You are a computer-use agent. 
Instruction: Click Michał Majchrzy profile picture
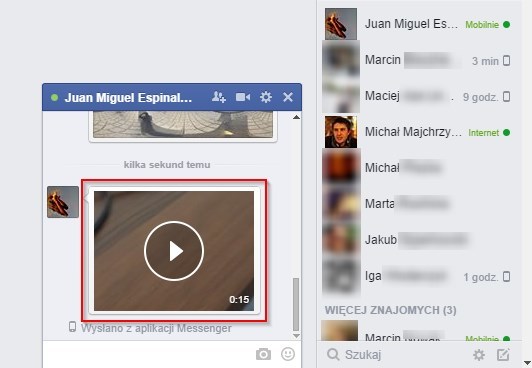point(341,132)
